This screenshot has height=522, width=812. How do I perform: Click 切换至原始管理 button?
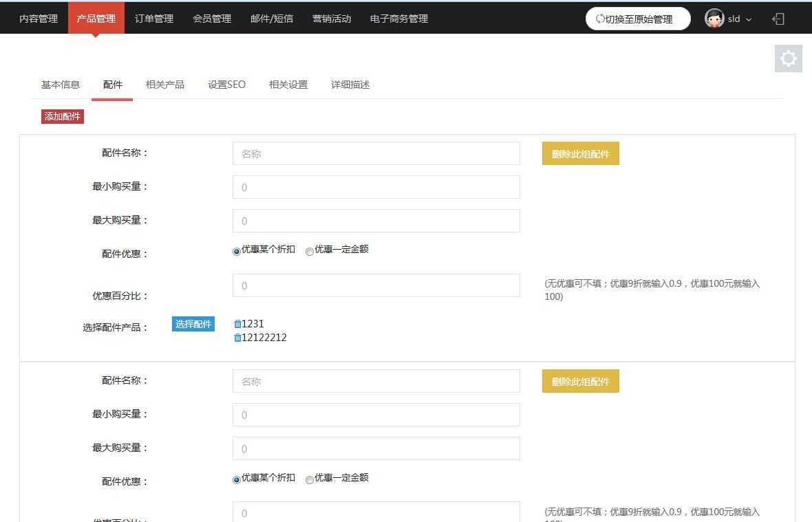coord(638,19)
